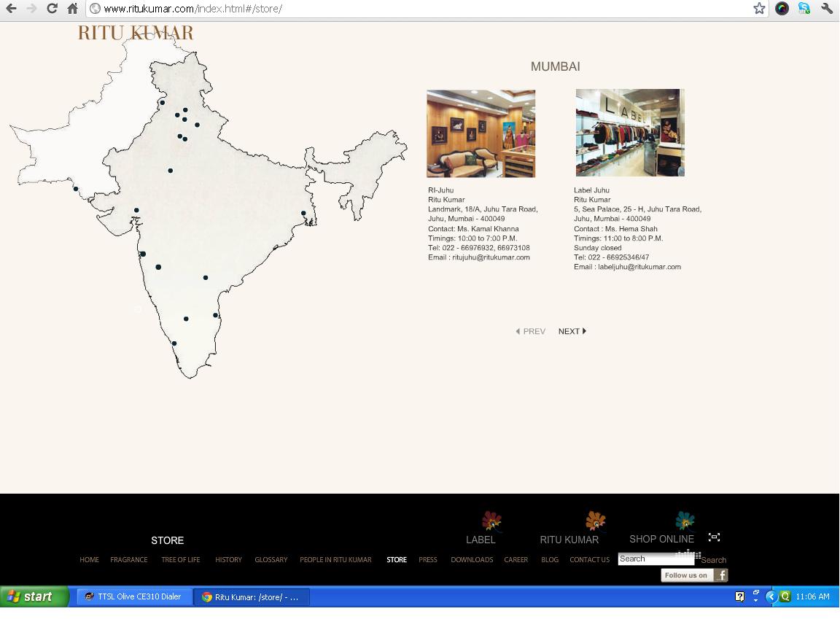840x630 pixels.
Task: Click the Search submit label
Action: click(x=714, y=560)
